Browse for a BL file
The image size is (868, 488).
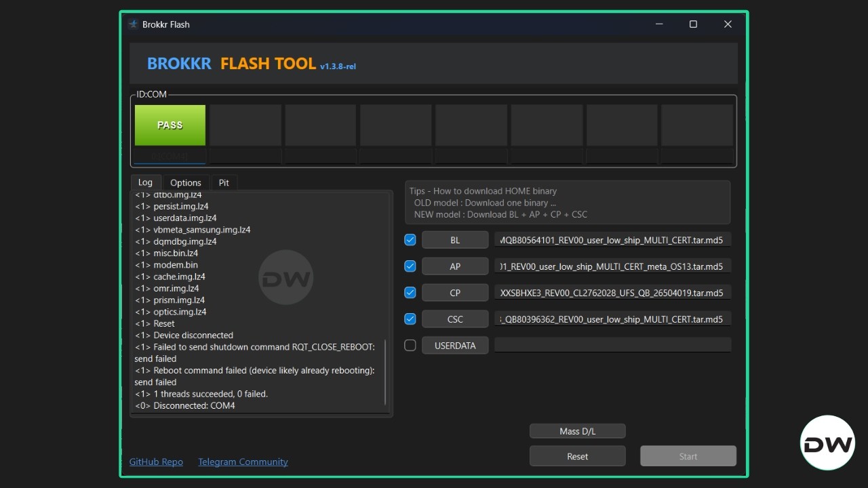455,240
